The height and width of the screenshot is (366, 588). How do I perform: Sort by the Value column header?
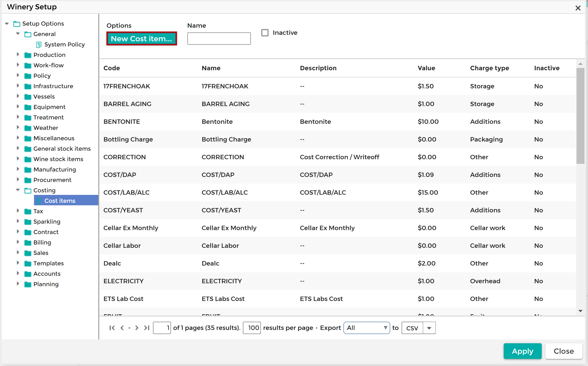pyautogui.click(x=426, y=68)
